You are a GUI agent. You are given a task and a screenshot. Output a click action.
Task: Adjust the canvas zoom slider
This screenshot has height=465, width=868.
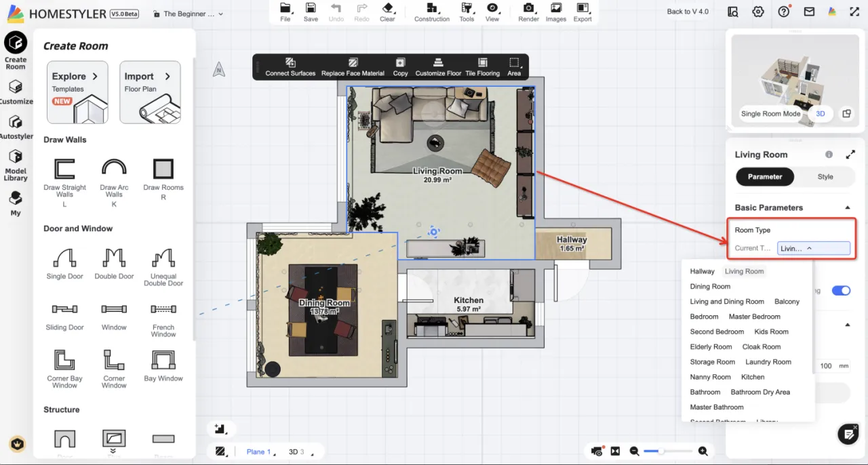668,451
